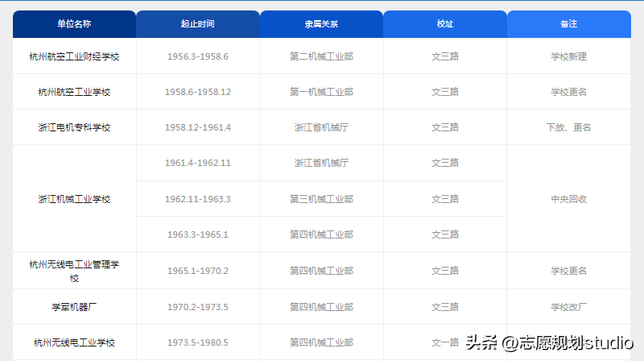
Task: Select 学校更名 in the 1965.1-1970.2 row
Action: click(x=569, y=271)
